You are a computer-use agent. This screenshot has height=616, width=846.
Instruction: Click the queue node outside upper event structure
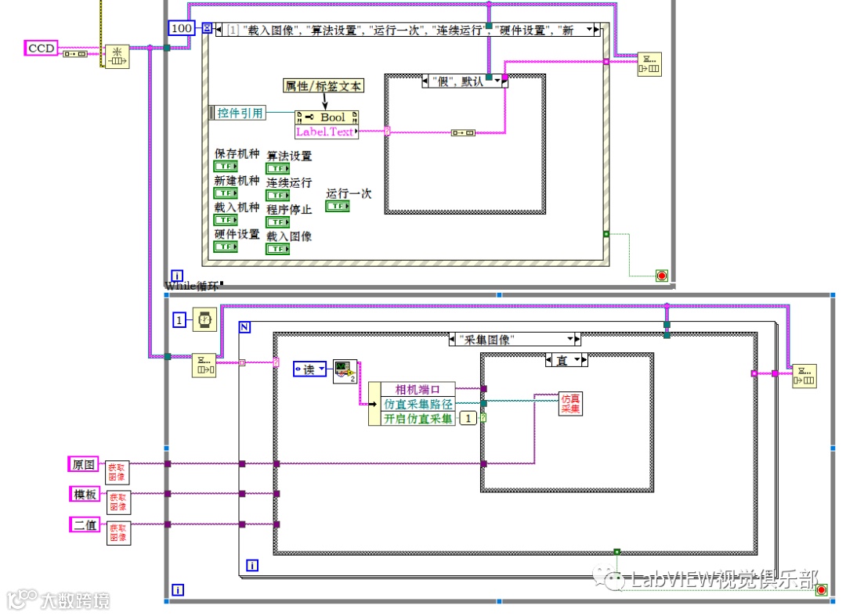click(x=649, y=64)
